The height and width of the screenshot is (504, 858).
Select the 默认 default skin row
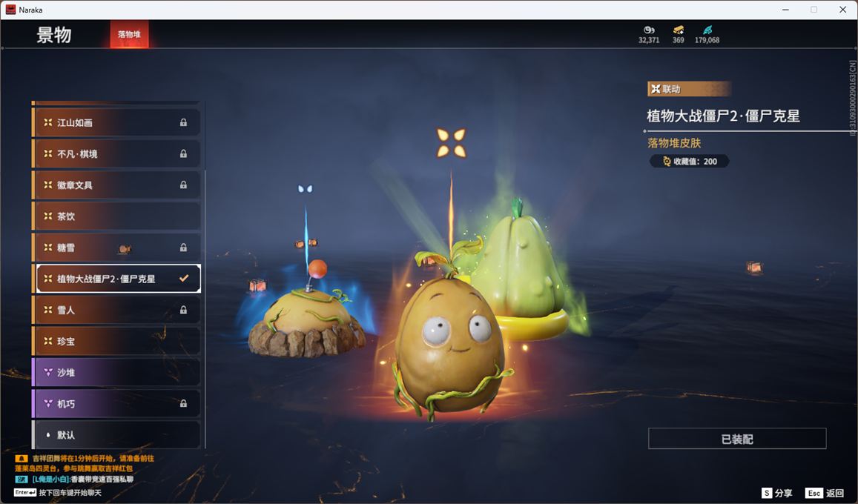click(x=116, y=434)
